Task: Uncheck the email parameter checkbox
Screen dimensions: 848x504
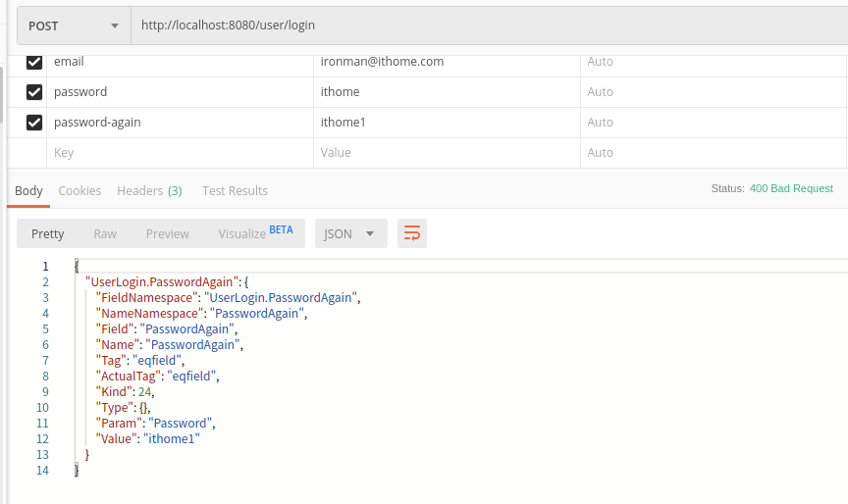Action: coord(34,62)
